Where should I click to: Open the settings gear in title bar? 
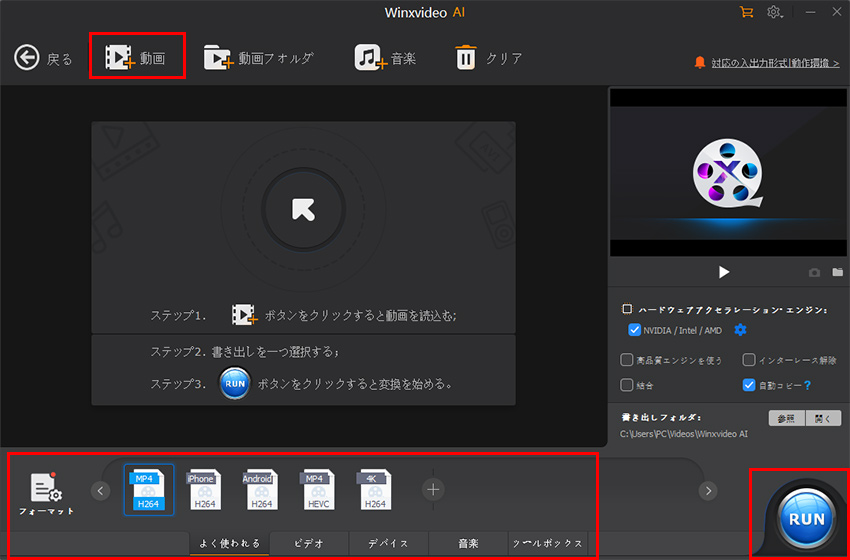click(x=774, y=11)
